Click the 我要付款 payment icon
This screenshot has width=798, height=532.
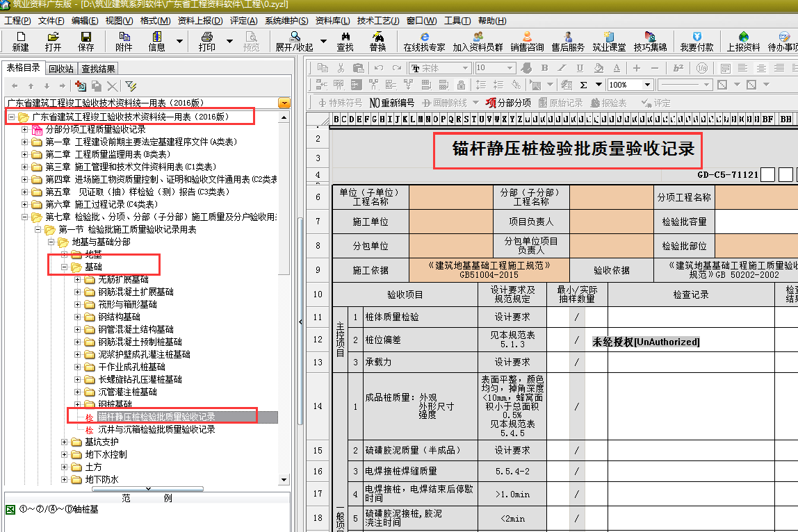697,41
